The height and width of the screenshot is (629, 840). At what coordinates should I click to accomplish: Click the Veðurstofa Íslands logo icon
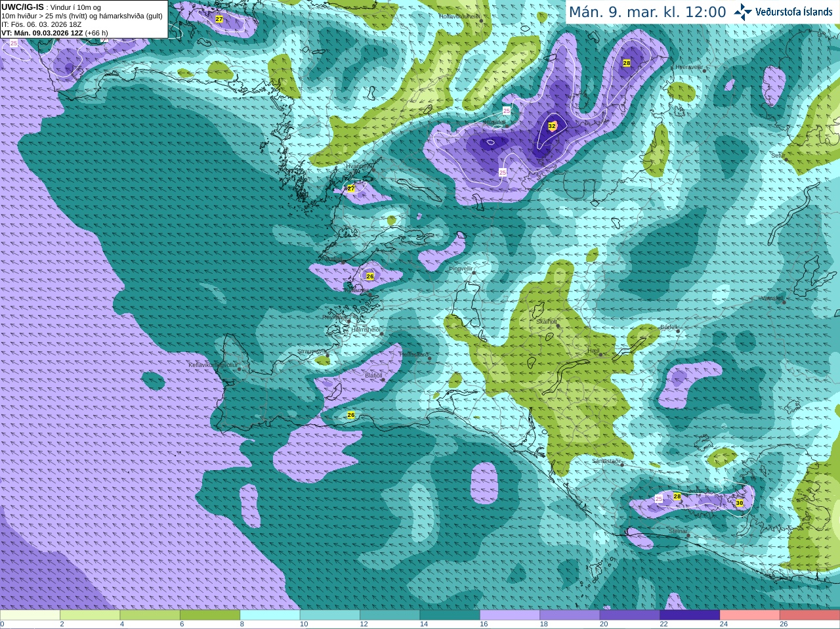click(x=743, y=12)
